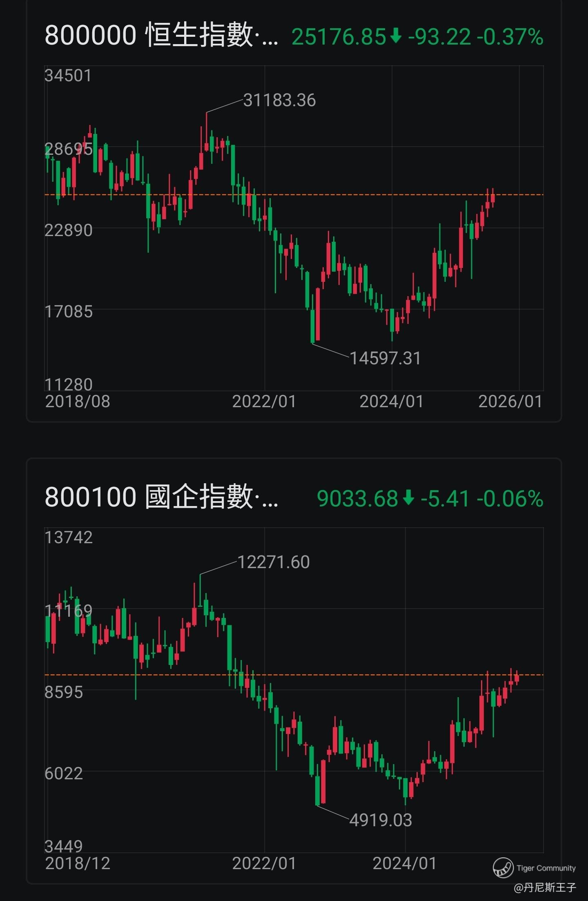
Task: Select the 31183.36 high label
Action: (x=279, y=100)
